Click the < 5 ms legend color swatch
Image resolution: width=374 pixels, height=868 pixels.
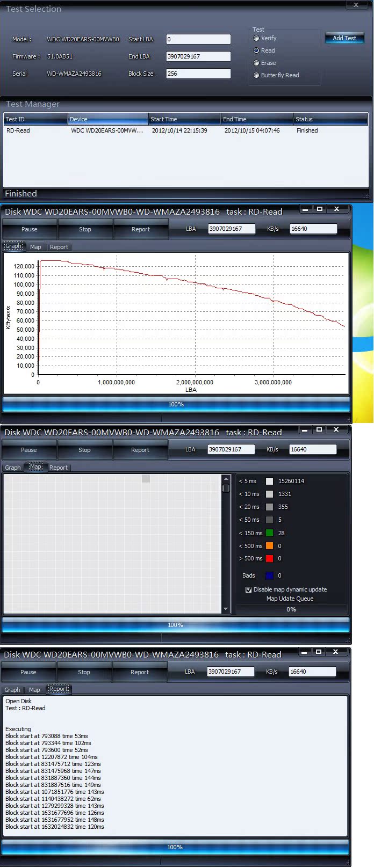click(x=269, y=481)
